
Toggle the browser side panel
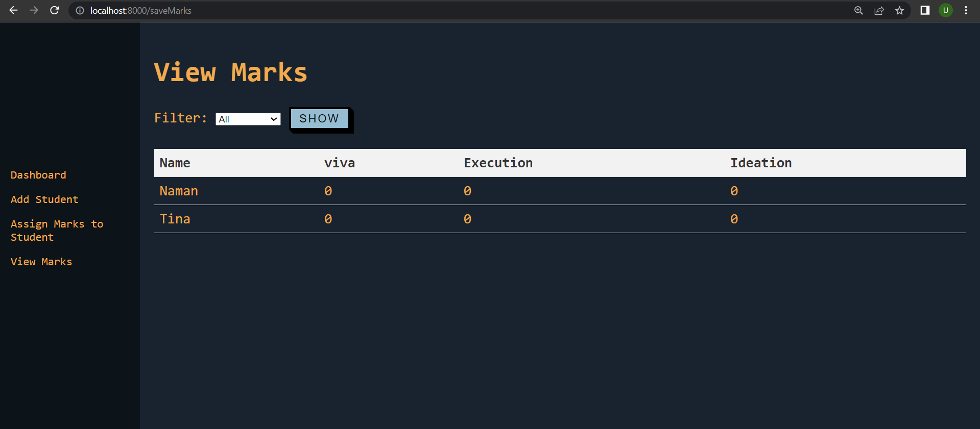925,10
